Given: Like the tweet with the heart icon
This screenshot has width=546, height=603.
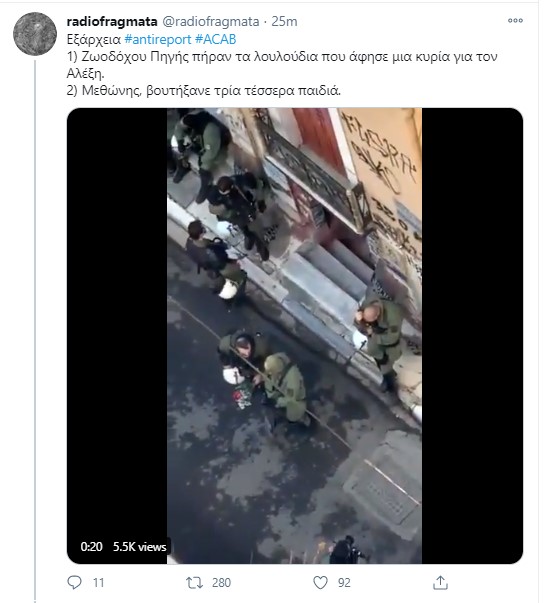Looking at the screenshot, I should 320,583.
